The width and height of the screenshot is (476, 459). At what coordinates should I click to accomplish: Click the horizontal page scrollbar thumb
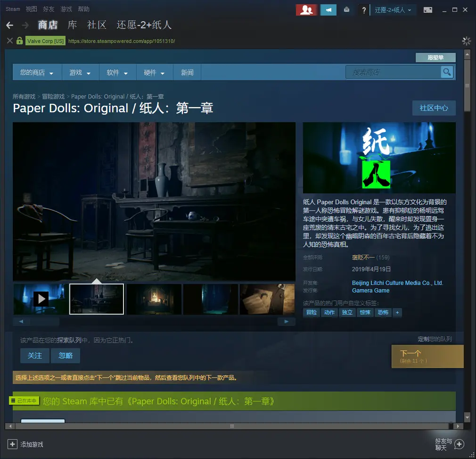(x=232, y=426)
